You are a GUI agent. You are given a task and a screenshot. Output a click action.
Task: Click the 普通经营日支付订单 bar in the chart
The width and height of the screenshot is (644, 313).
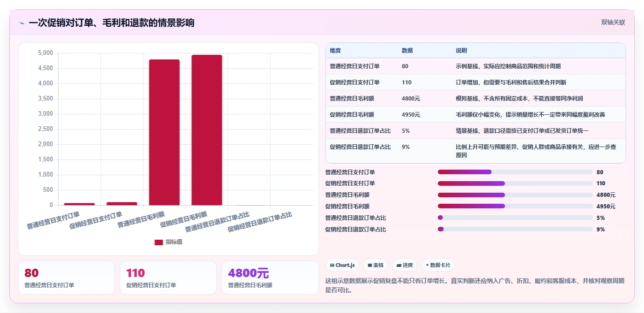click(x=79, y=204)
